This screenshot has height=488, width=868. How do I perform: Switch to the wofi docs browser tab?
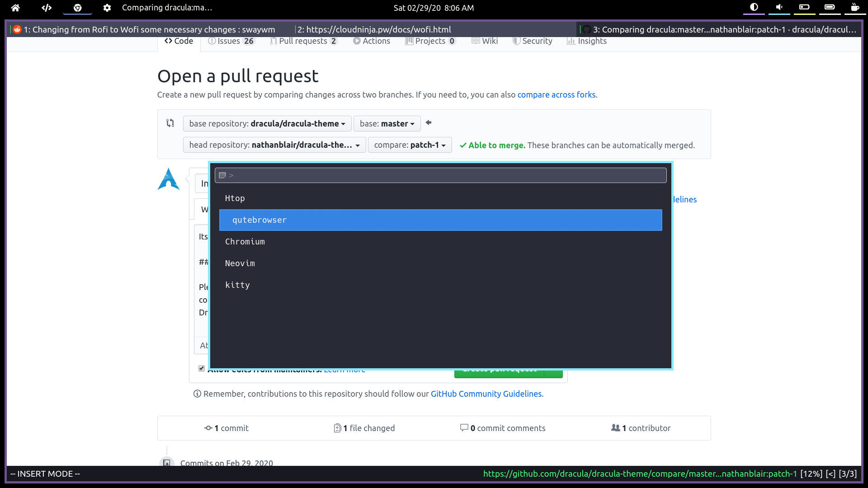374,29
